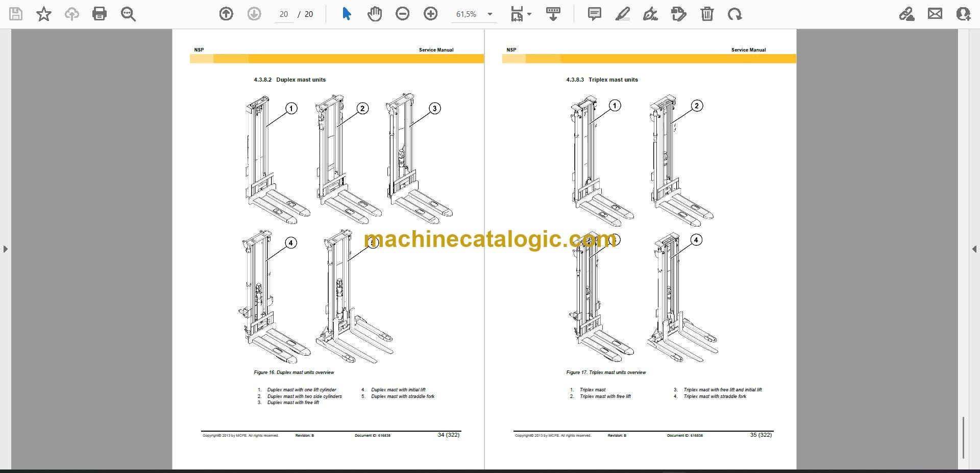Go to previous page arrow
The height and width of the screenshot is (473, 980).
[x=226, y=14]
